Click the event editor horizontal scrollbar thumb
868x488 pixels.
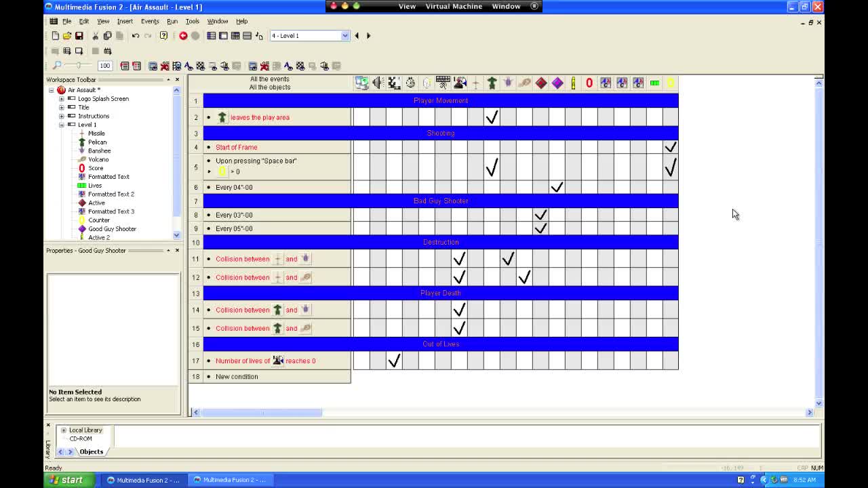point(262,412)
